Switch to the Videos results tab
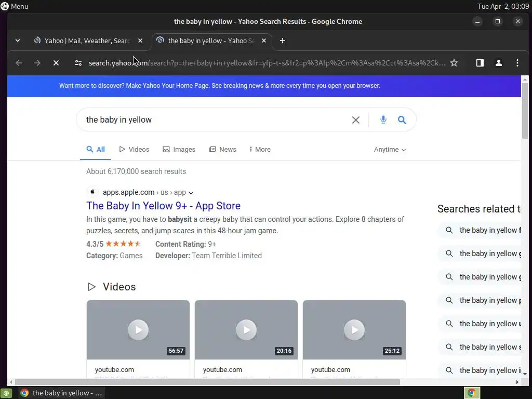 135,149
